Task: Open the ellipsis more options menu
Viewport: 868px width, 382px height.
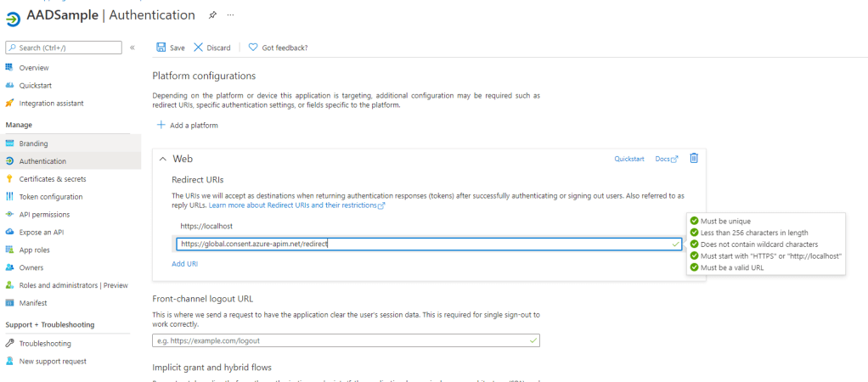Action: pyautogui.click(x=231, y=15)
